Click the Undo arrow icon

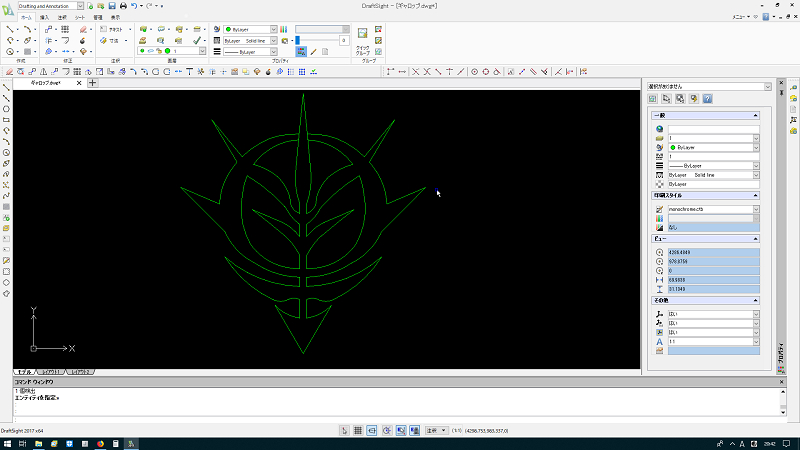tap(134, 6)
